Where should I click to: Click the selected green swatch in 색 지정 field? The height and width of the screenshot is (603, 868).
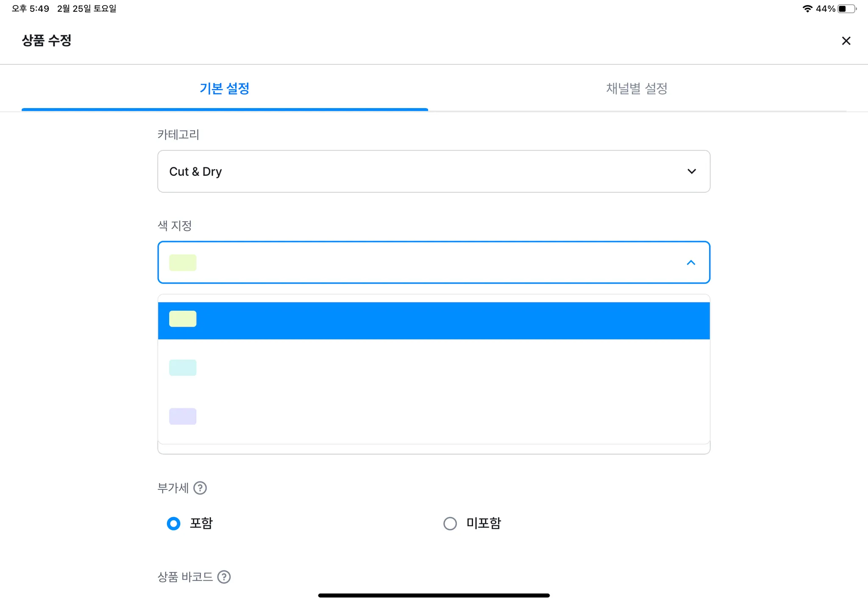[x=183, y=263]
